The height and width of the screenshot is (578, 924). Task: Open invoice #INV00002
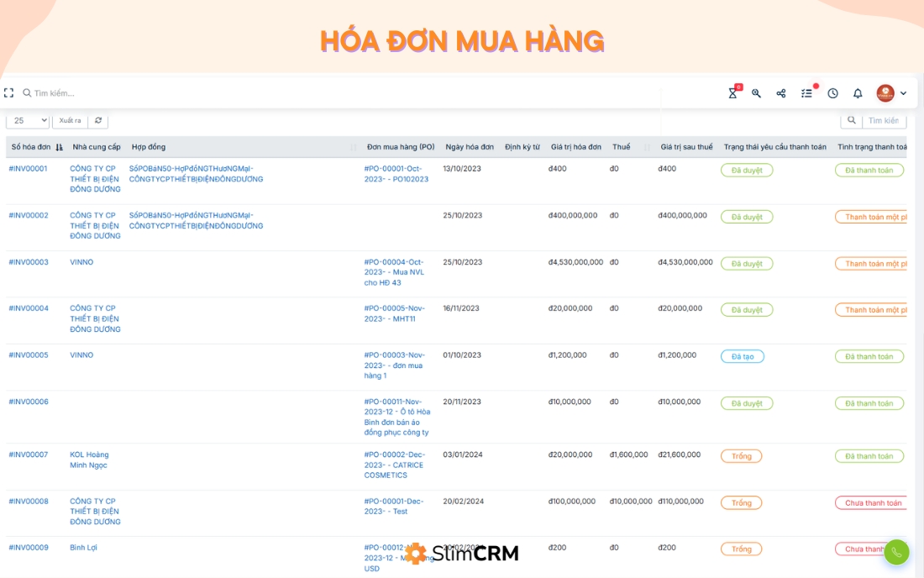29,216
